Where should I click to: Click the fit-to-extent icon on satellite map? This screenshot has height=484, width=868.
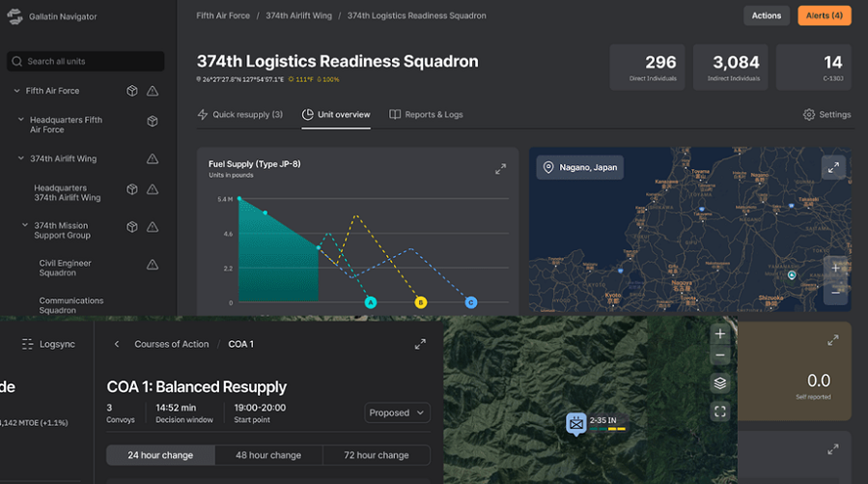pos(719,412)
